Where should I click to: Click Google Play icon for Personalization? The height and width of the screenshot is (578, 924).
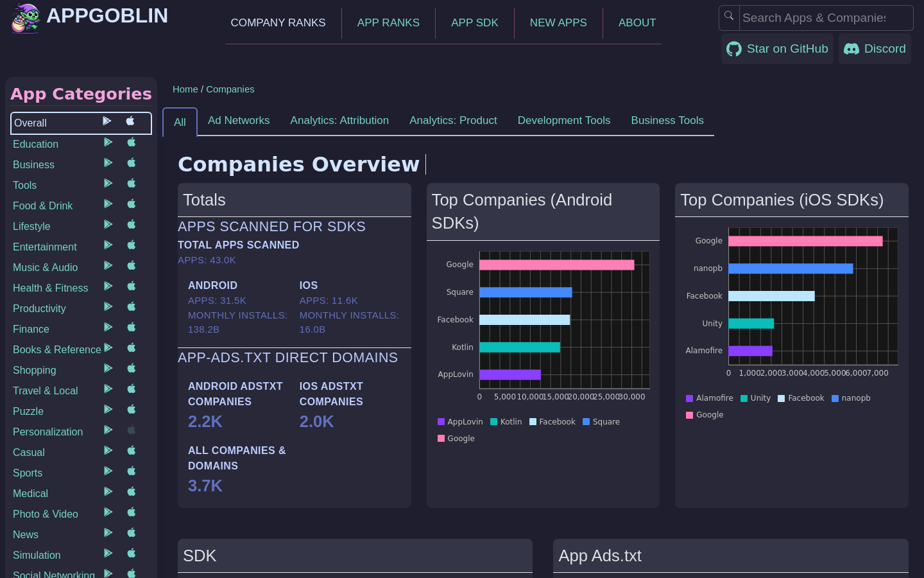(108, 430)
